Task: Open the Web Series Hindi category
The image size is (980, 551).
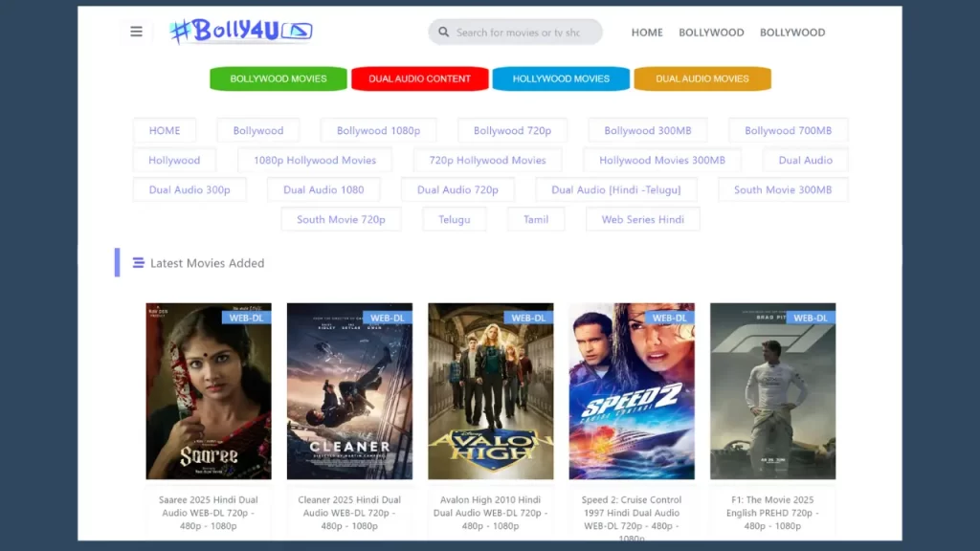Action: (x=642, y=219)
